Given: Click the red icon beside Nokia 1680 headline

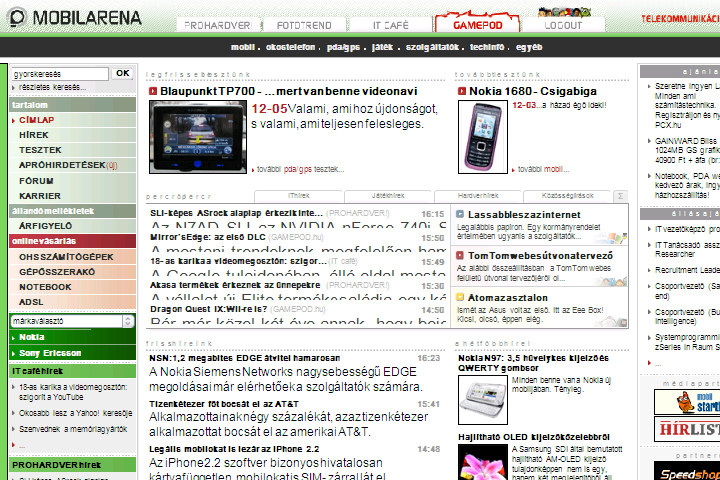Looking at the screenshot, I should pyautogui.click(x=461, y=91).
